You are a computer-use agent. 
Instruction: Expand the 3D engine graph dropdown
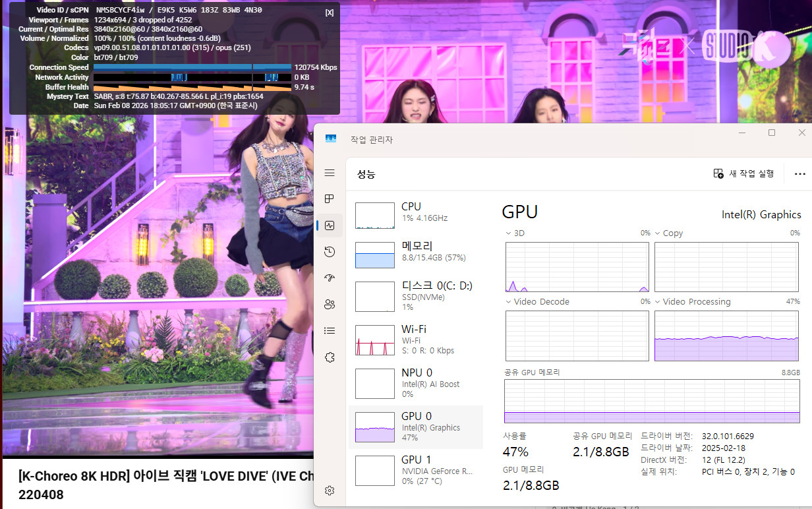click(x=509, y=233)
